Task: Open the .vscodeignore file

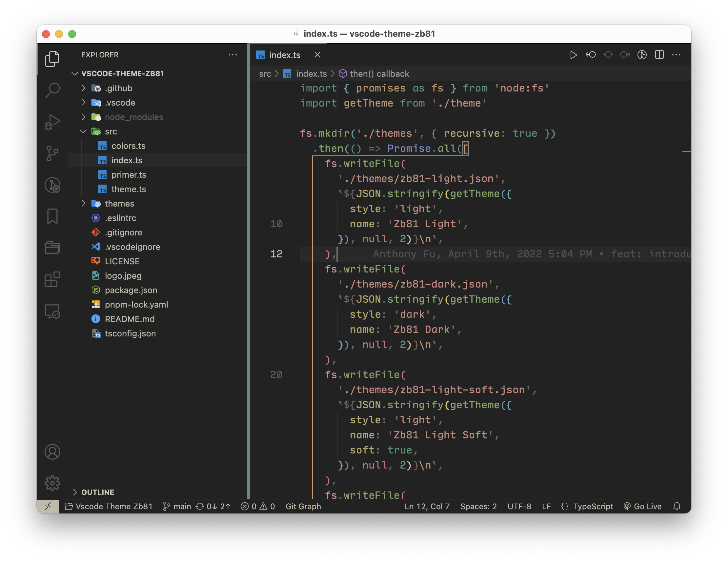Action: 158,247
